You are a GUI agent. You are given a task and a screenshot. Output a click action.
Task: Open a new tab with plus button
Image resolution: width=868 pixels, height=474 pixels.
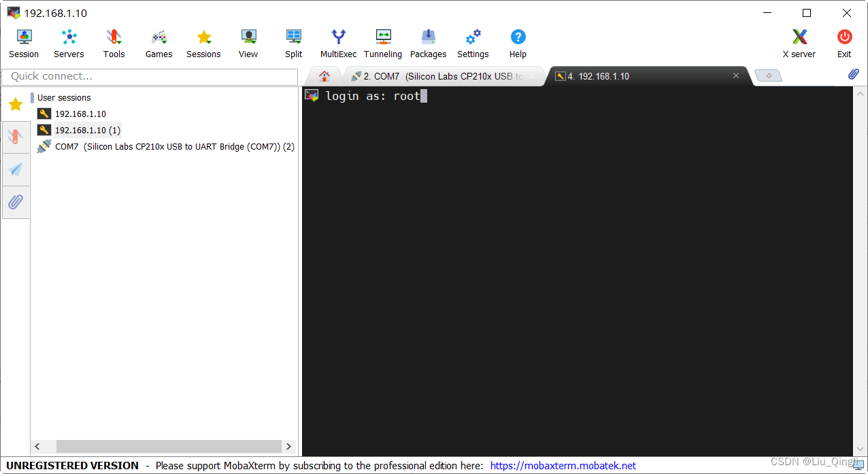769,76
